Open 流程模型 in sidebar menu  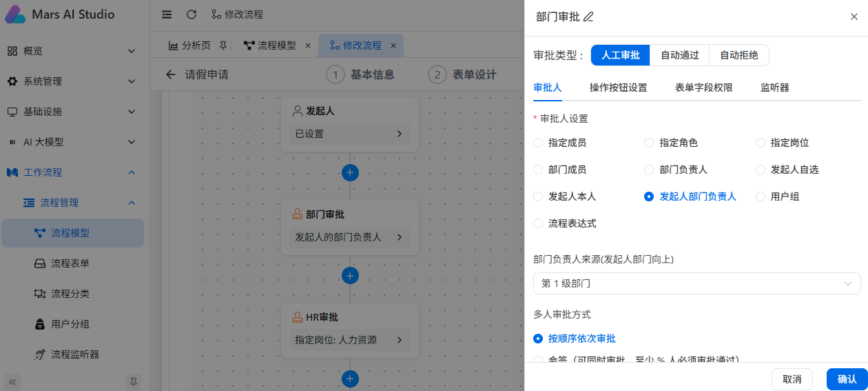[x=72, y=233]
